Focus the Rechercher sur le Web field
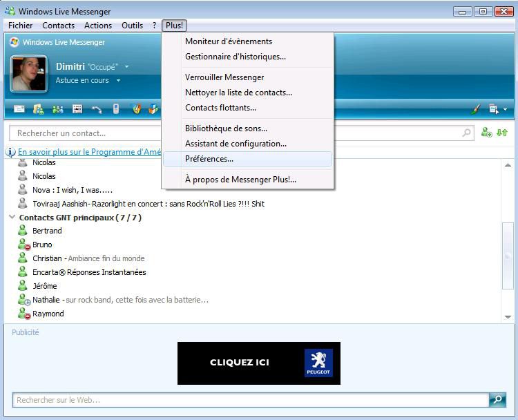 [x=251, y=400]
